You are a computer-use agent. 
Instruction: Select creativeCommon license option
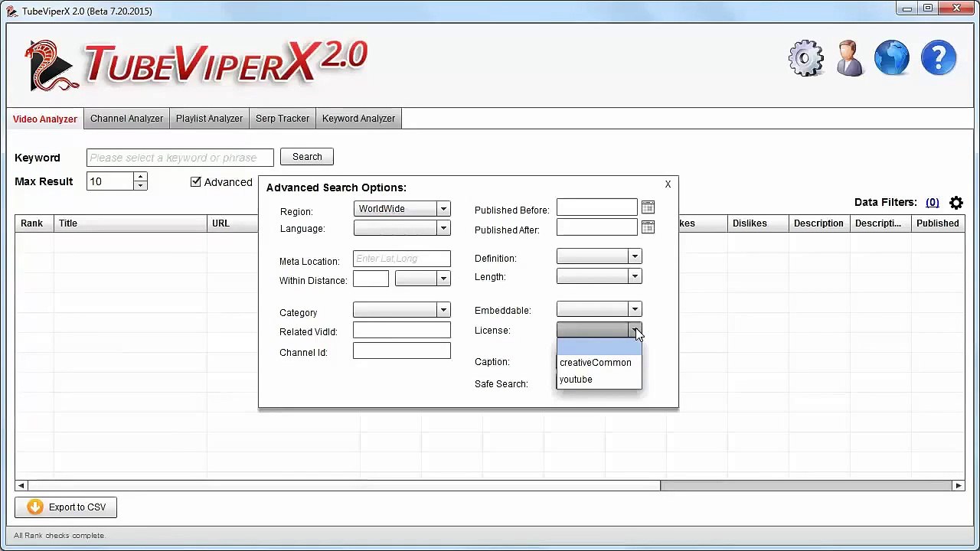599,363
